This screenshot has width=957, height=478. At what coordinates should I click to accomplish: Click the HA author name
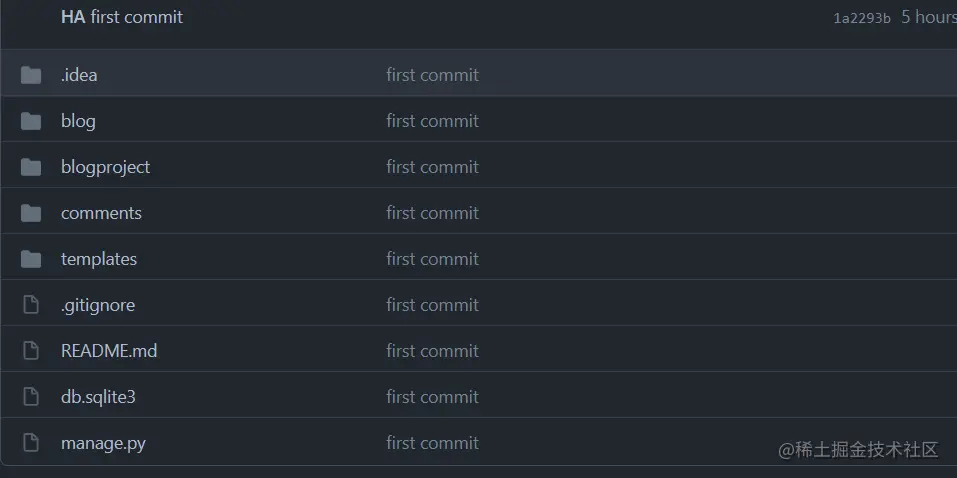tap(72, 17)
